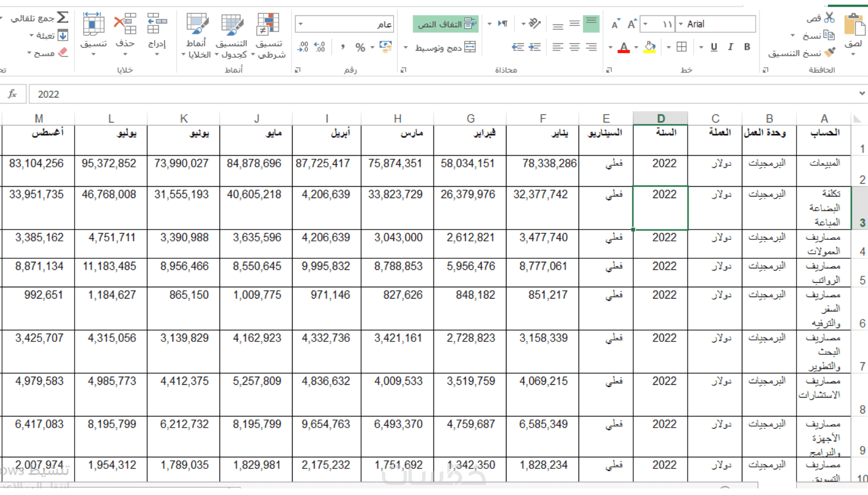
Task: Toggle Bold formatting
Action: 747,47
